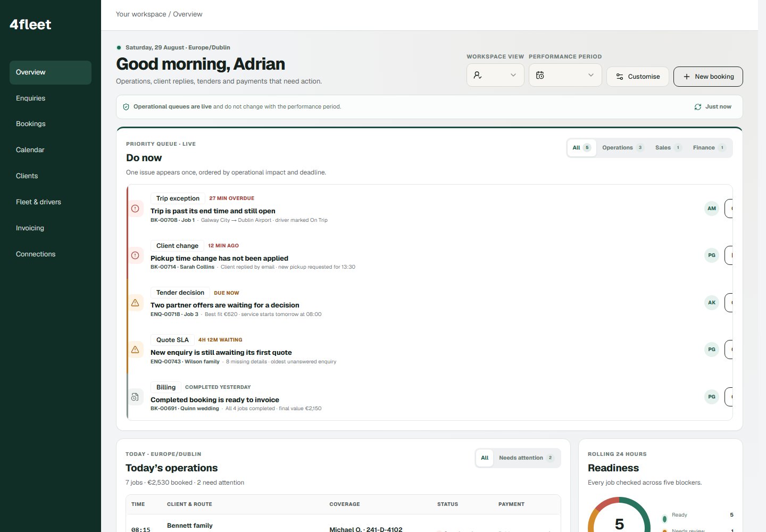Open Bookings in the sidebar
The height and width of the screenshot is (532, 766).
[x=51, y=124]
